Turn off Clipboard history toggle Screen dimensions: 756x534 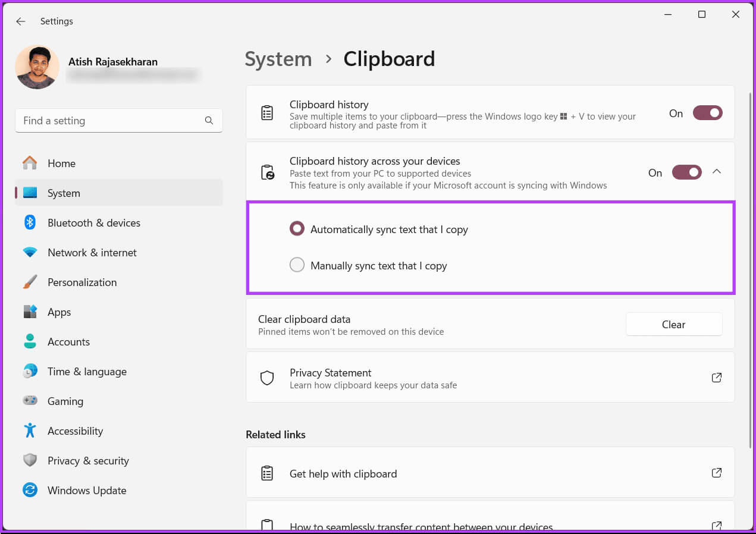click(707, 113)
